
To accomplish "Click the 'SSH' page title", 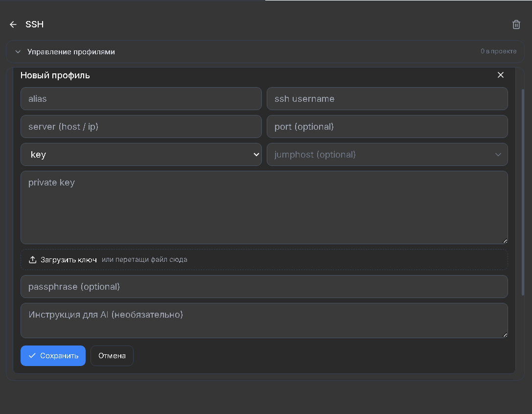I will 35,24.
